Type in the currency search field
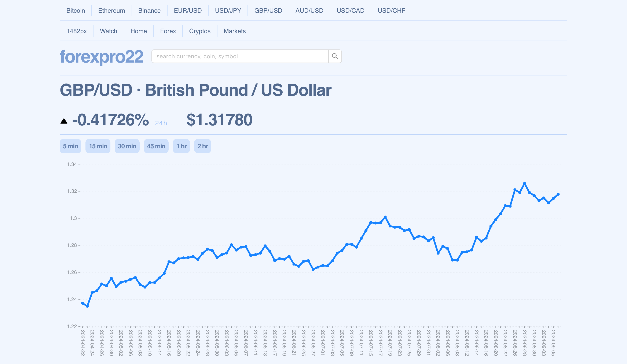 pyautogui.click(x=240, y=56)
